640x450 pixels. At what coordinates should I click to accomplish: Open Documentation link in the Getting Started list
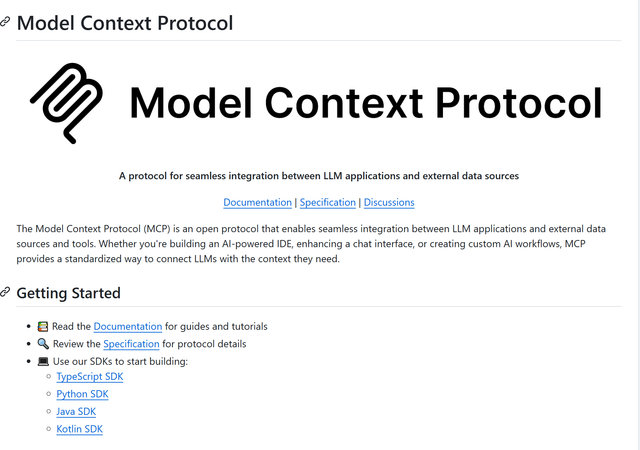pos(128,326)
